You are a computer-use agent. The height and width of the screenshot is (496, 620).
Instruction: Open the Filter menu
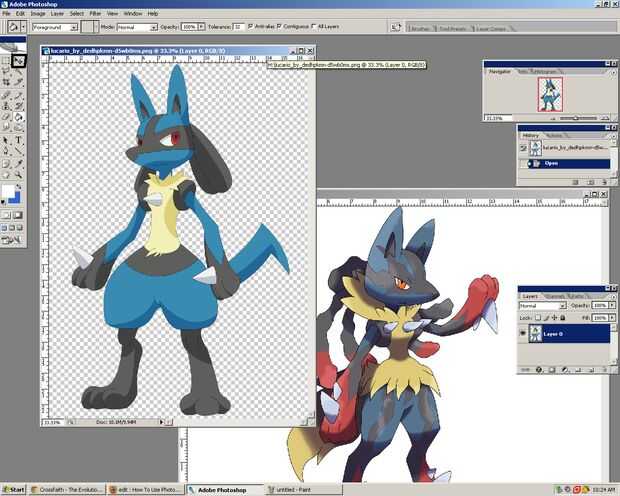[x=95, y=13]
